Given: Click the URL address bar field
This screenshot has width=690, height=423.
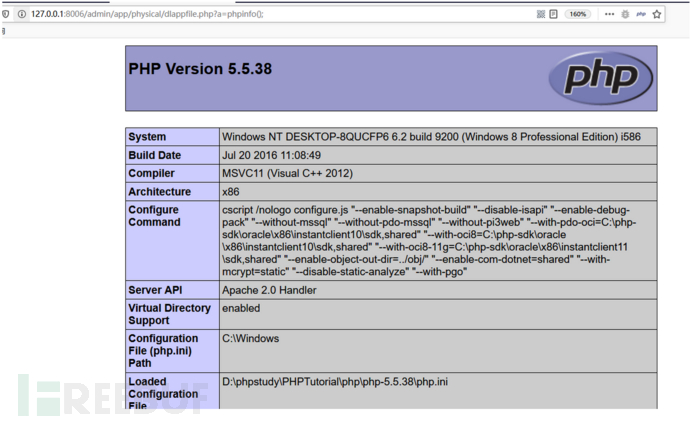Looking at the screenshot, I should click(282, 14).
